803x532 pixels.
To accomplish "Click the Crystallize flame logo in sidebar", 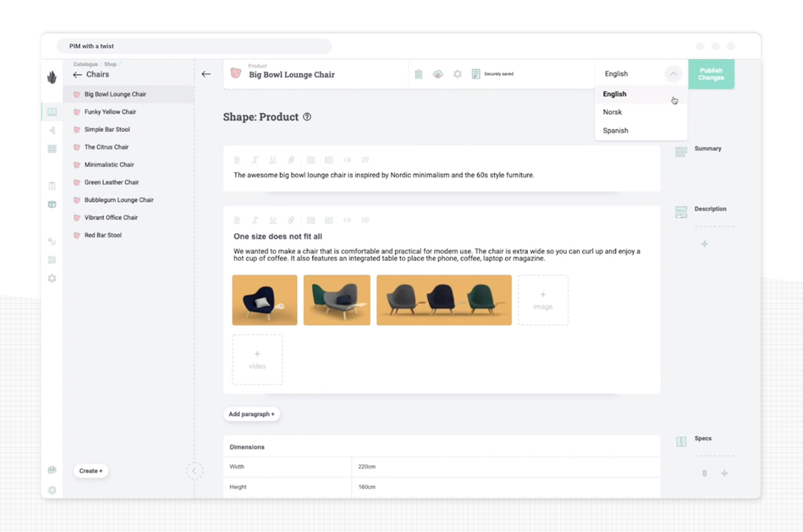I will point(52,77).
